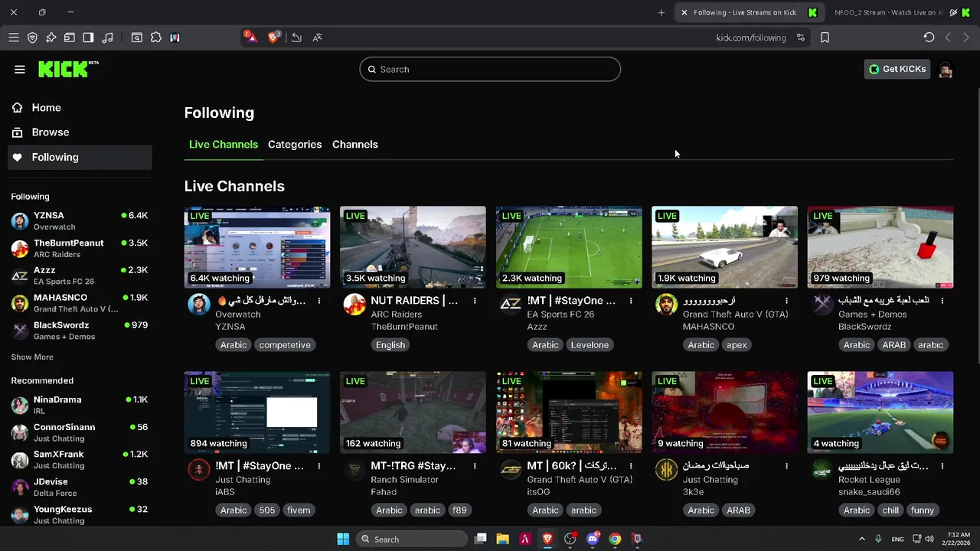Click the Windows taskbar Search box
The height and width of the screenshot is (551, 980).
(413, 539)
